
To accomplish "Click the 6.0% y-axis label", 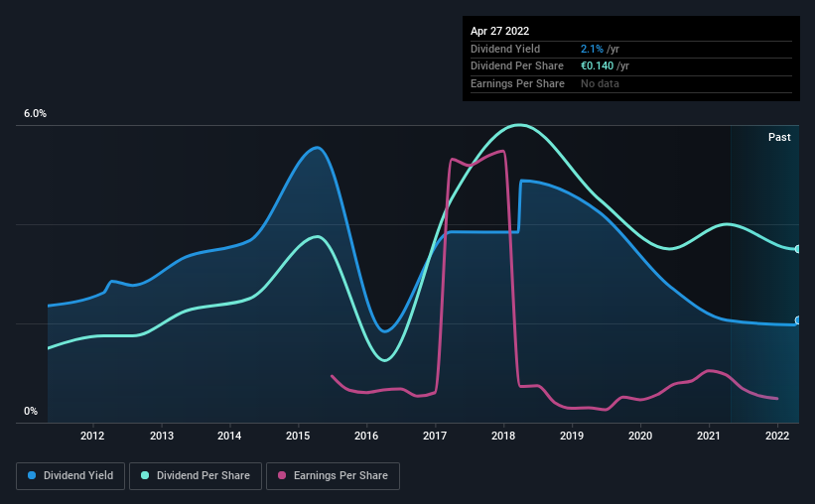I will (36, 114).
